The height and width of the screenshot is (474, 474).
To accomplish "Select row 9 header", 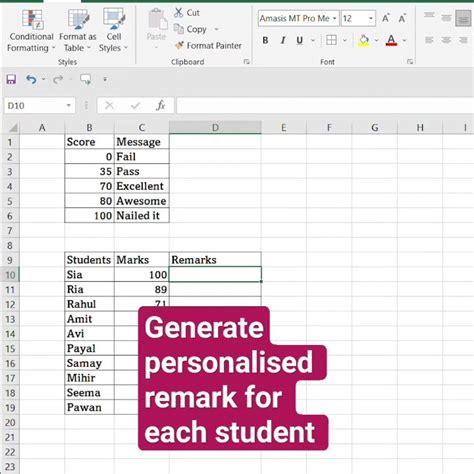I will pos(10,260).
